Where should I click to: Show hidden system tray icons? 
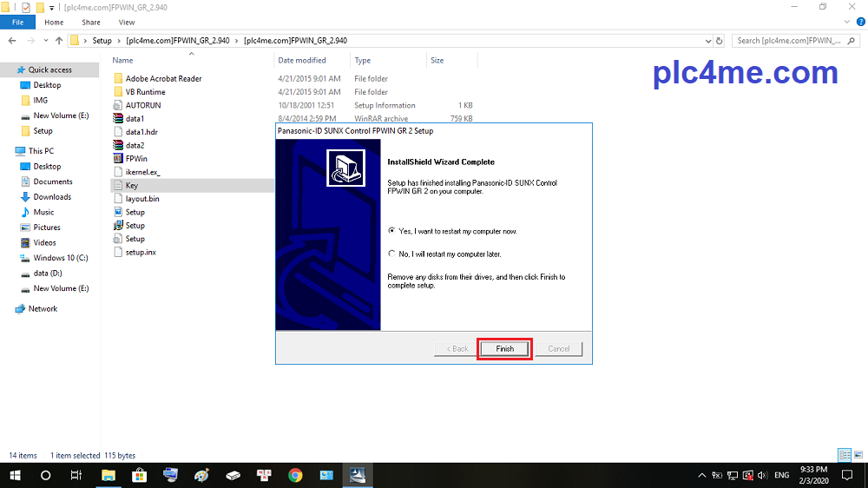click(x=701, y=475)
